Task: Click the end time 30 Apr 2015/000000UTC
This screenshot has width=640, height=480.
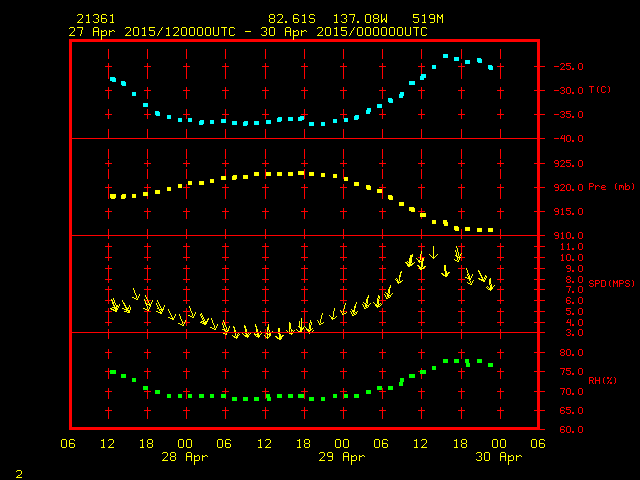Action: coord(344,32)
